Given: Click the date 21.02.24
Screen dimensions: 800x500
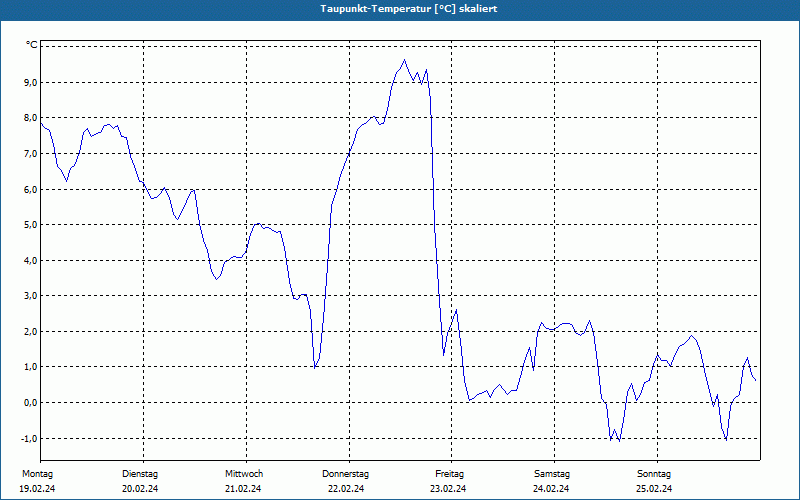Looking at the screenshot, I should tap(243, 489).
